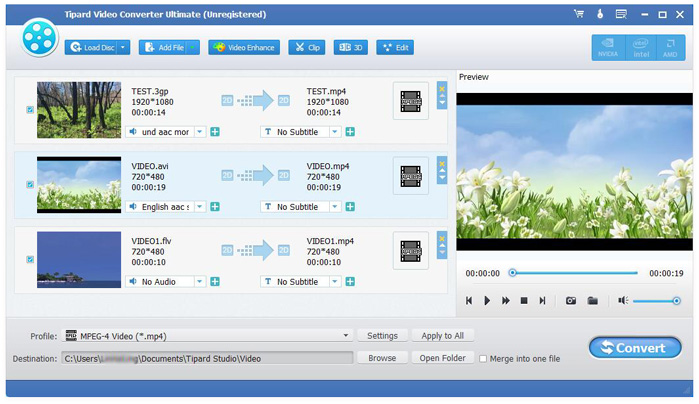Open audio track dropdown for VIDEO1.flv
699x404 pixels.
200,281
